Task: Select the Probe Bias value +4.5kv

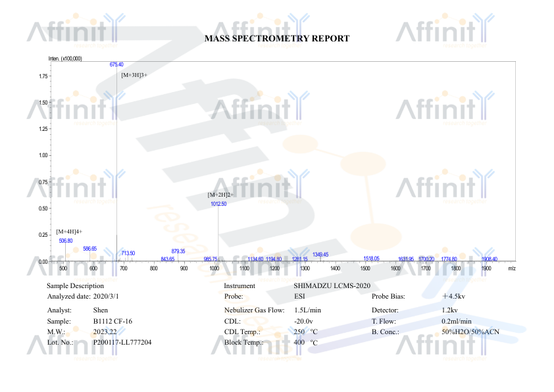Action: pyautogui.click(x=453, y=296)
